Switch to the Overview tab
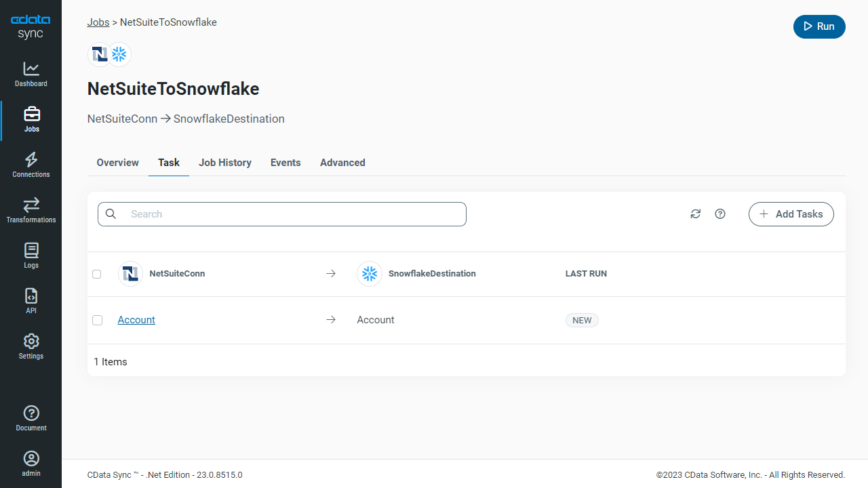The width and height of the screenshot is (868, 488). tap(117, 163)
